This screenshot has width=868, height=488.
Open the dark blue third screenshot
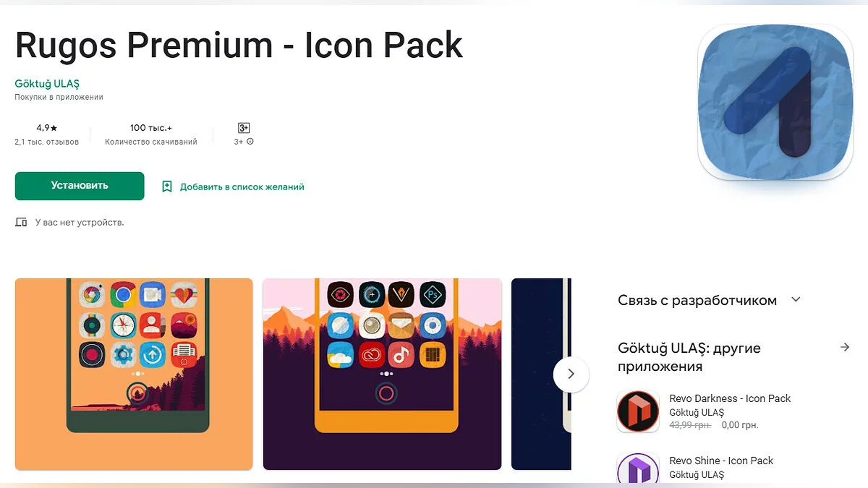click(x=541, y=374)
